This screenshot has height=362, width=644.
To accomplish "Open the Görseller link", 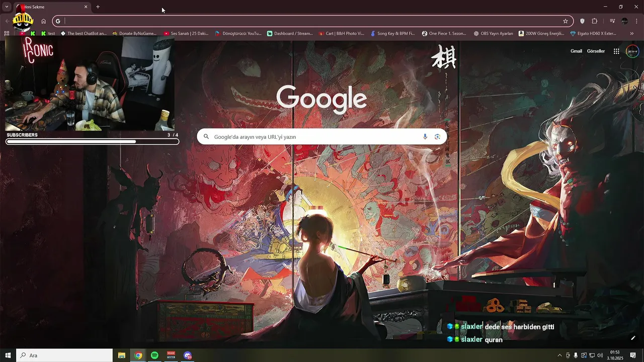I will [x=596, y=51].
